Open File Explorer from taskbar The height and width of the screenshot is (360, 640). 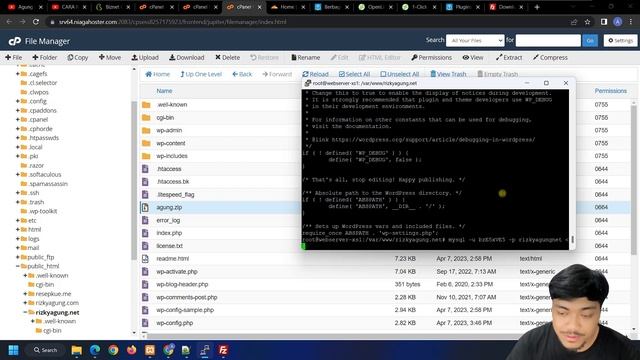coord(76,350)
